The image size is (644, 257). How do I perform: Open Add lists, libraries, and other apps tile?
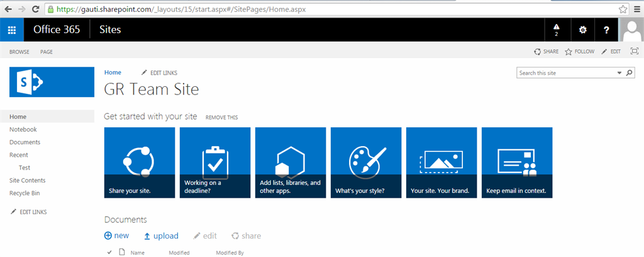[x=291, y=163]
